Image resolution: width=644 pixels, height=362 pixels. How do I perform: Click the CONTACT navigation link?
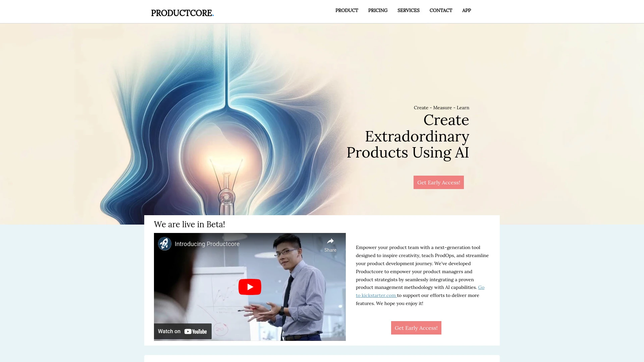point(441,10)
